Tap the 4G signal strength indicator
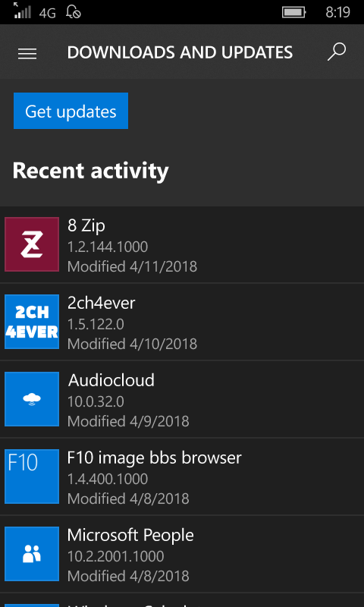The image size is (364, 607). (35, 11)
